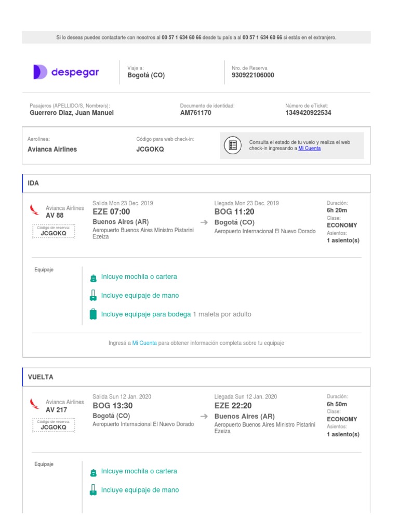Click hand luggage icon in VUELTA section
The height and width of the screenshot is (532, 399).
[94, 490]
